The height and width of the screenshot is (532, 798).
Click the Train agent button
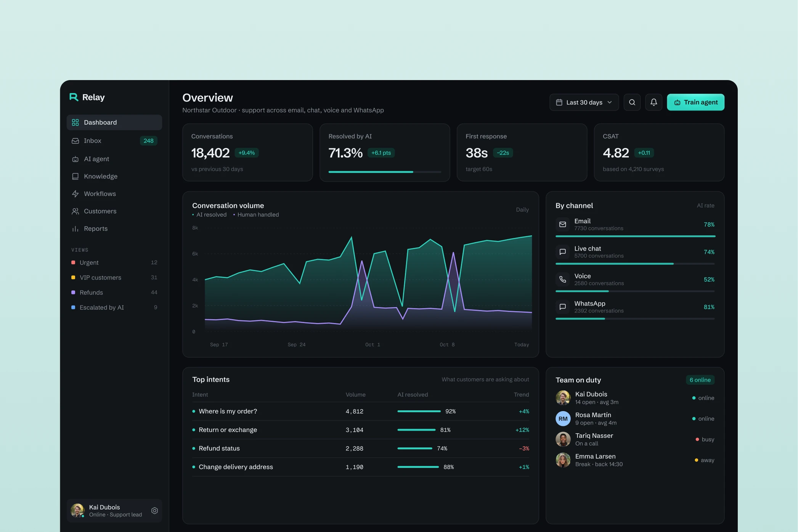[x=695, y=102]
